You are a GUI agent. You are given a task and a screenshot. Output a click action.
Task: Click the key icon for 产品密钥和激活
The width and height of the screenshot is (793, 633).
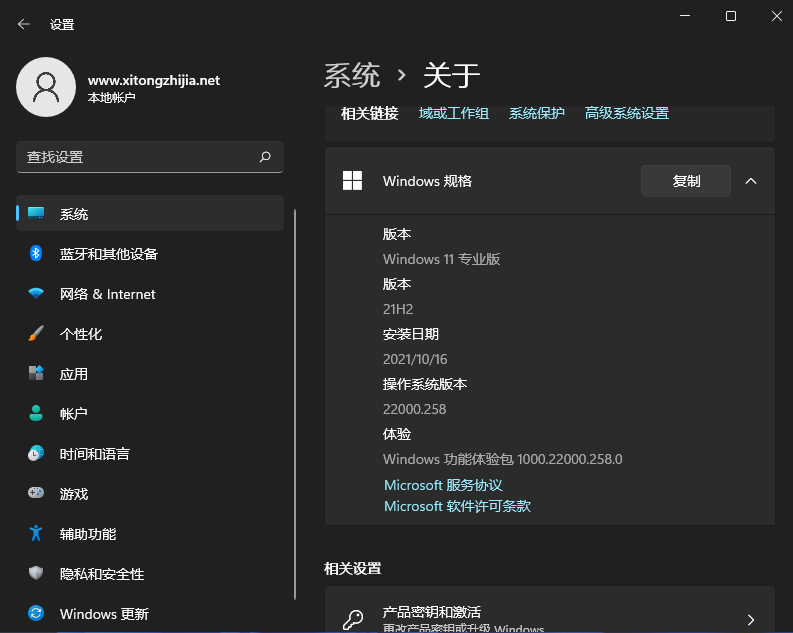pyautogui.click(x=353, y=619)
